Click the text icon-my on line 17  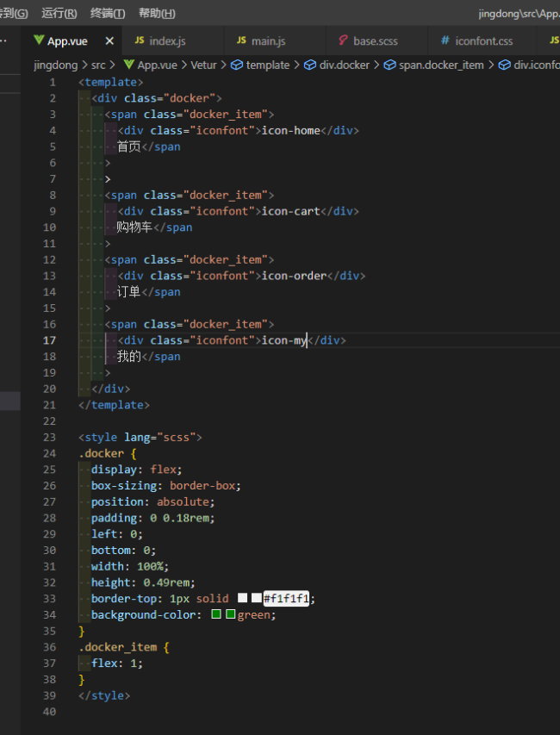[284, 340]
